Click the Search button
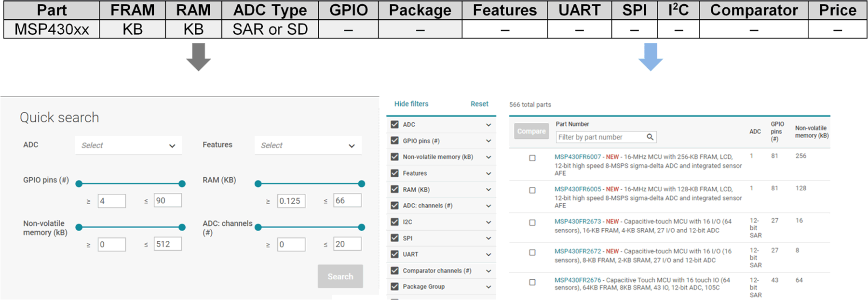The image size is (868, 300). 340,276
